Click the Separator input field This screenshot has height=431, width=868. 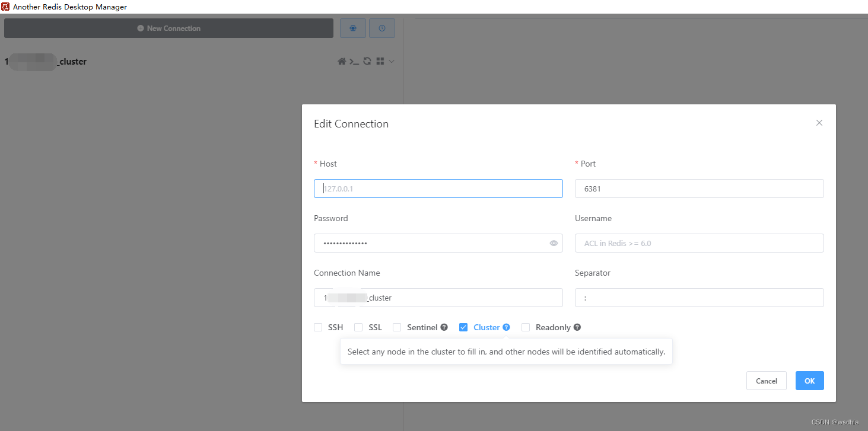click(700, 298)
